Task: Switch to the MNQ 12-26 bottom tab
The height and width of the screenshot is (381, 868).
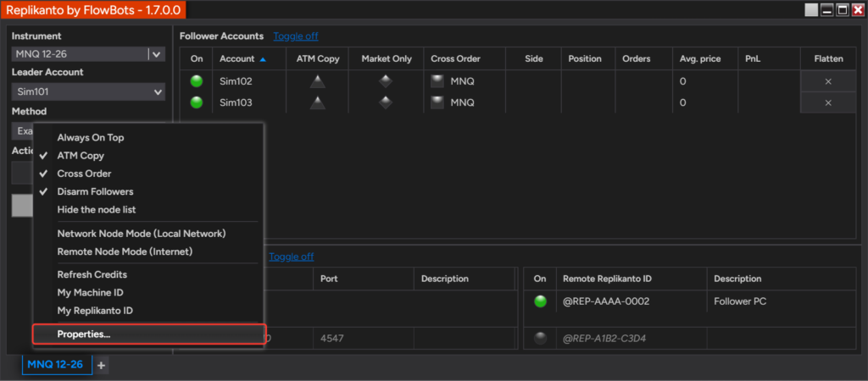Action: click(57, 364)
